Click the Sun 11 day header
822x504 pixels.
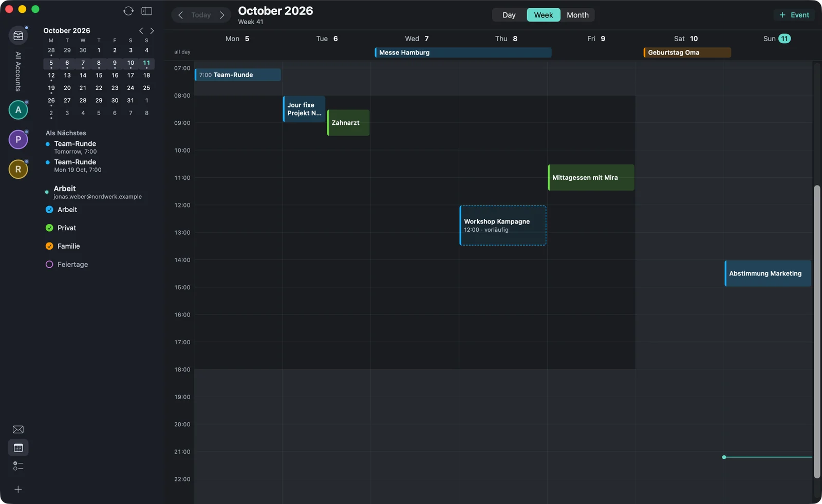point(776,39)
